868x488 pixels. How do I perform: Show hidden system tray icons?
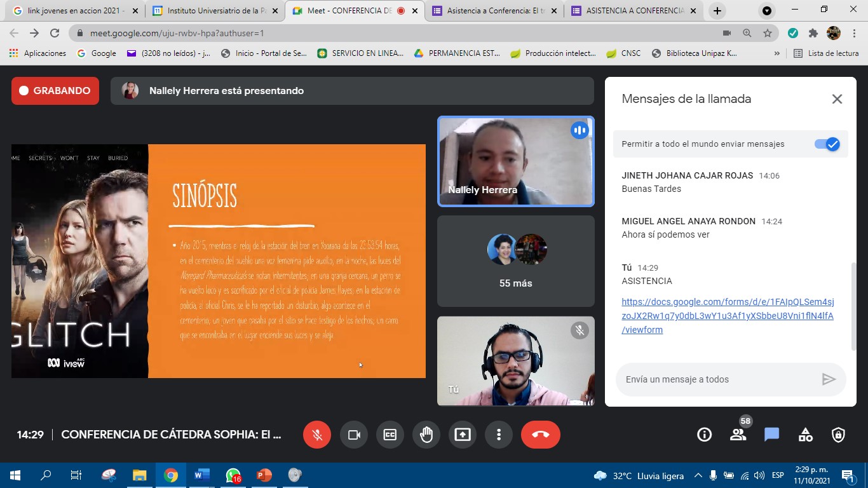pyautogui.click(x=698, y=475)
